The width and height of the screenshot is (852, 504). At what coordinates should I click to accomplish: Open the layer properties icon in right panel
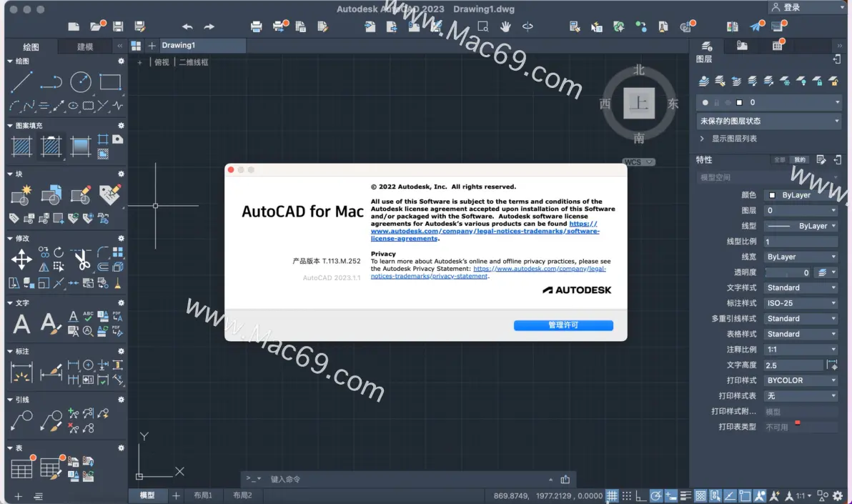tap(707, 46)
